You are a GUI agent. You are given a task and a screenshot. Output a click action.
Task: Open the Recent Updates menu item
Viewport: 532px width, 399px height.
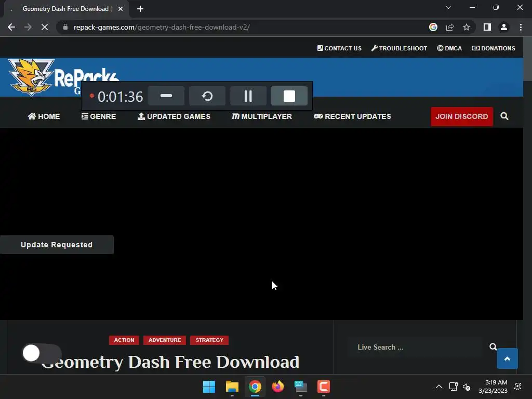click(x=352, y=116)
